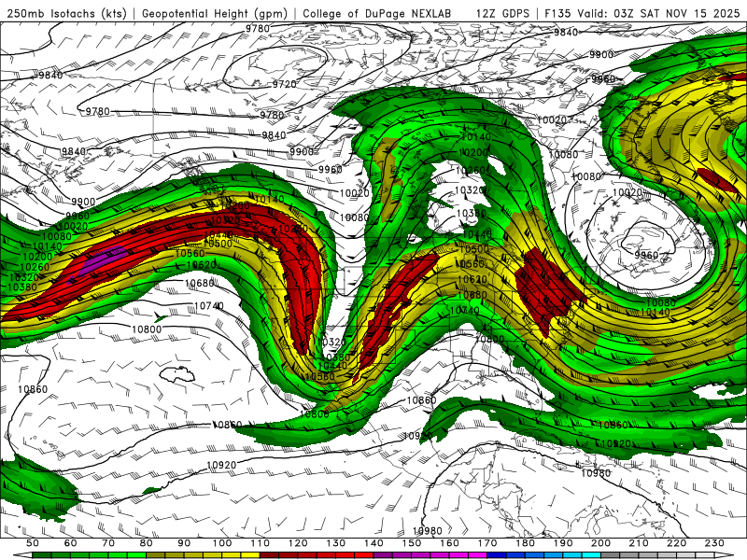The width and height of the screenshot is (747, 560).
Task: Select the cyan swatch left of 200
Action: pos(592,555)
